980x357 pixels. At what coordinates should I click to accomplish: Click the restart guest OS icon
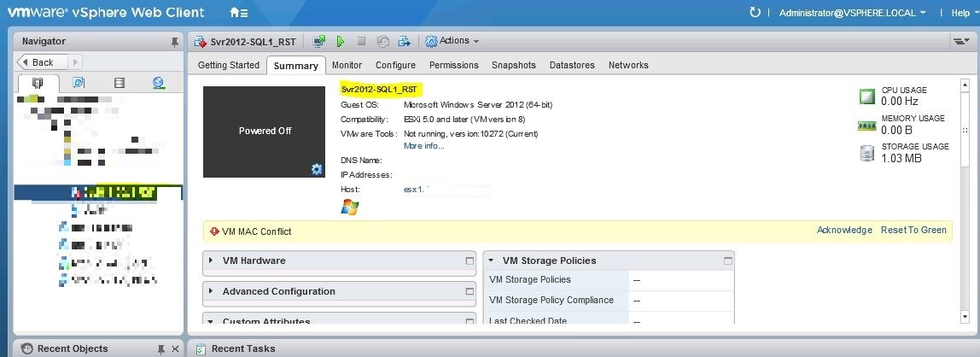pyautogui.click(x=383, y=41)
